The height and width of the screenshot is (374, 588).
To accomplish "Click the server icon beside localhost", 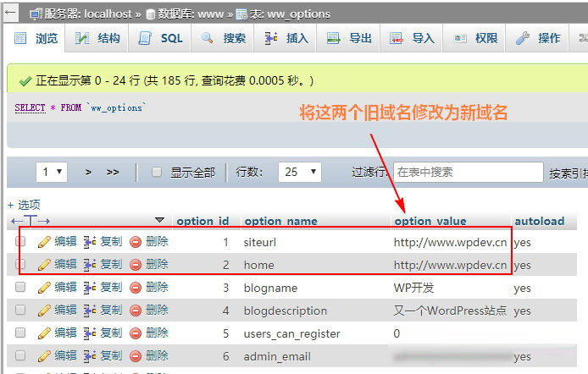I will pos(36,14).
